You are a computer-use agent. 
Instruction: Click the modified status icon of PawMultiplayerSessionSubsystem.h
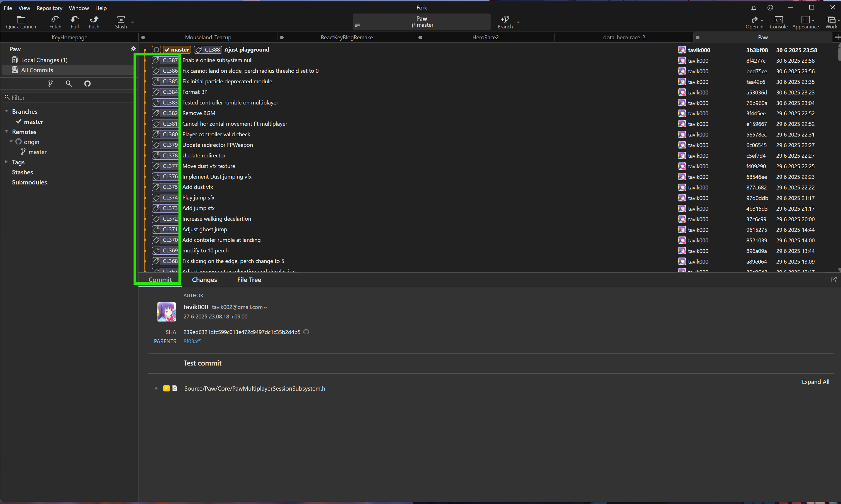(166, 389)
